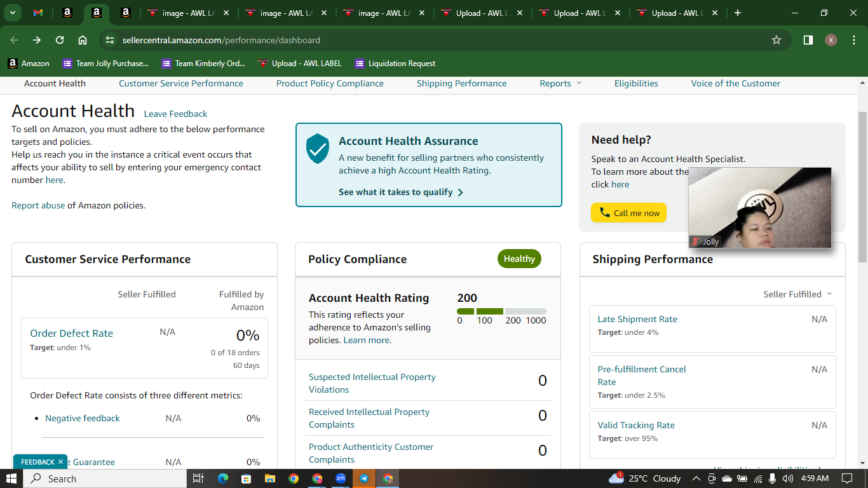Click the here link for emergency contact number

(x=54, y=180)
